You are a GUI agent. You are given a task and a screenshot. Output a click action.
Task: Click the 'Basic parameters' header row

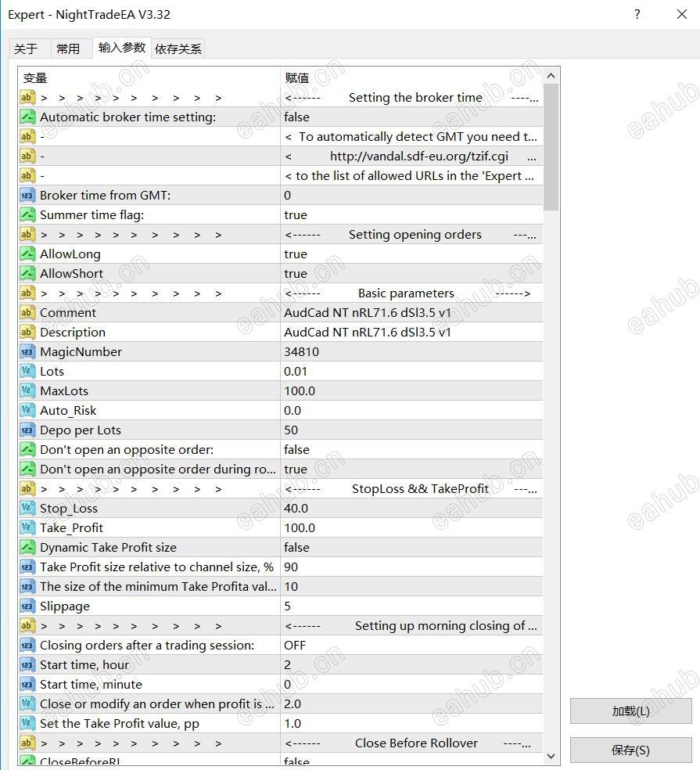[x=281, y=293]
